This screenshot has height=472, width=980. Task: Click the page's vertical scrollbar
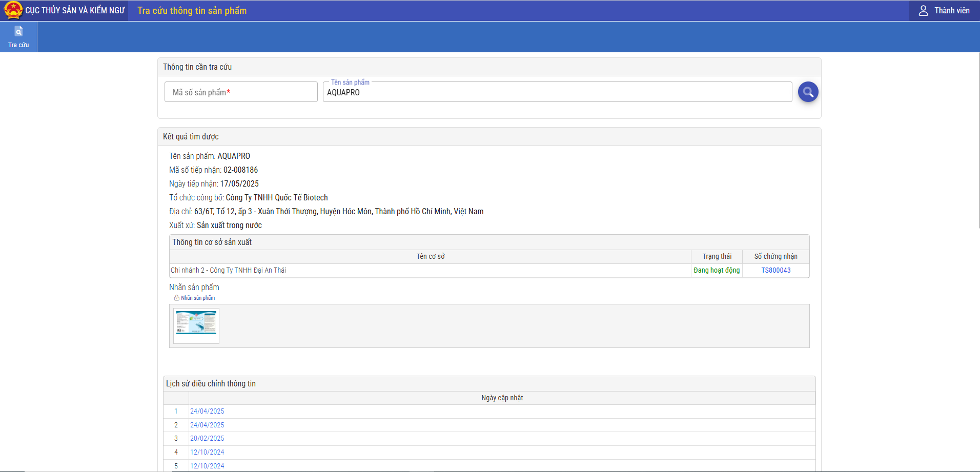978,140
